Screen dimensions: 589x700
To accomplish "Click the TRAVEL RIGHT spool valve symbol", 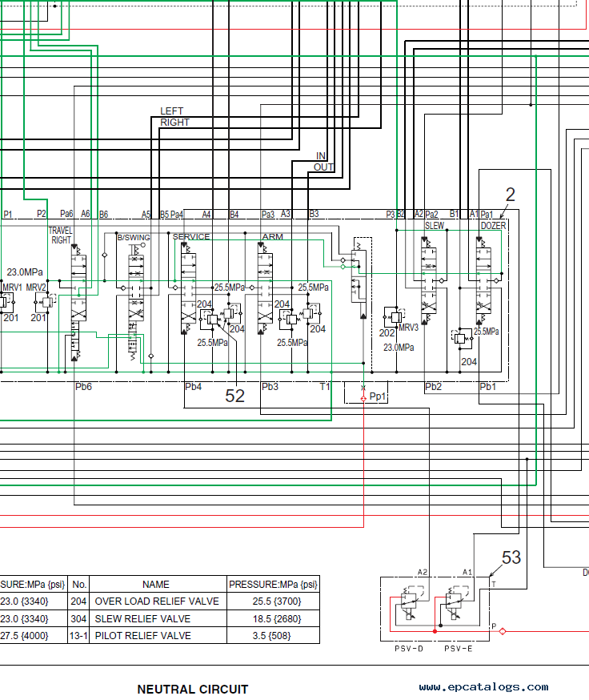I will [x=78, y=302].
